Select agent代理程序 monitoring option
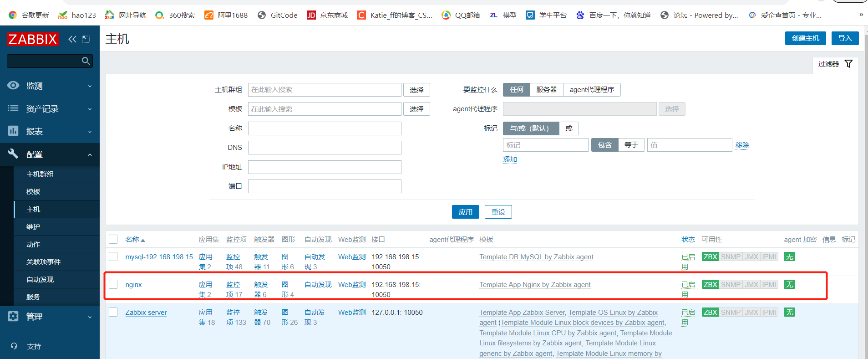868x359 pixels. click(592, 90)
